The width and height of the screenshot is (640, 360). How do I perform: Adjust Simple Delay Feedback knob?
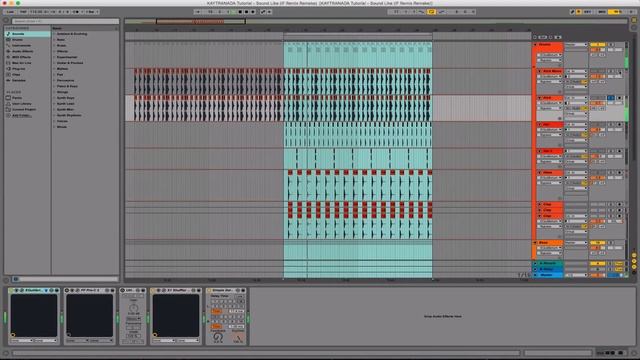(x=218, y=337)
